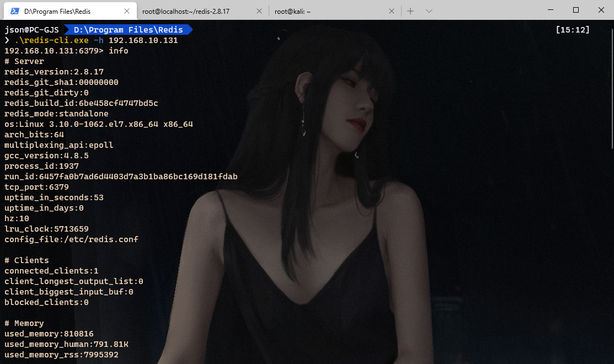Screen dimensions: 614x364
Task: Click the used_memory_human:791.81K line
Action: click(66, 345)
